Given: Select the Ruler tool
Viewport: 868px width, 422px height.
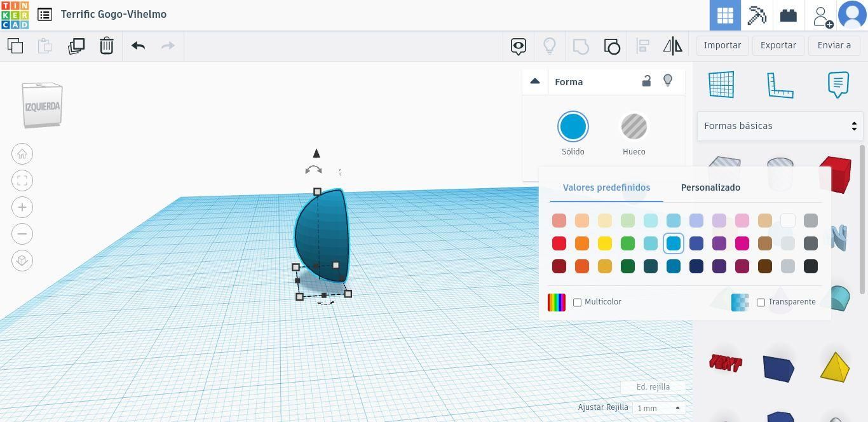Looking at the screenshot, I should (x=780, y=85).
